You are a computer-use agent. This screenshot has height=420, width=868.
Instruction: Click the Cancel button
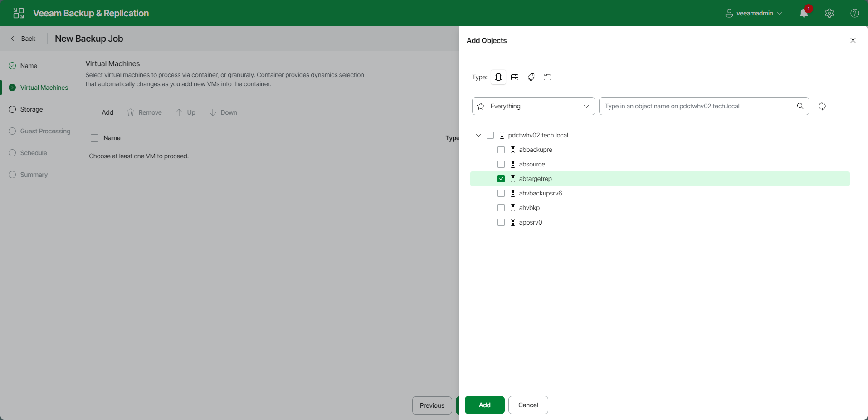click(528, 405)
